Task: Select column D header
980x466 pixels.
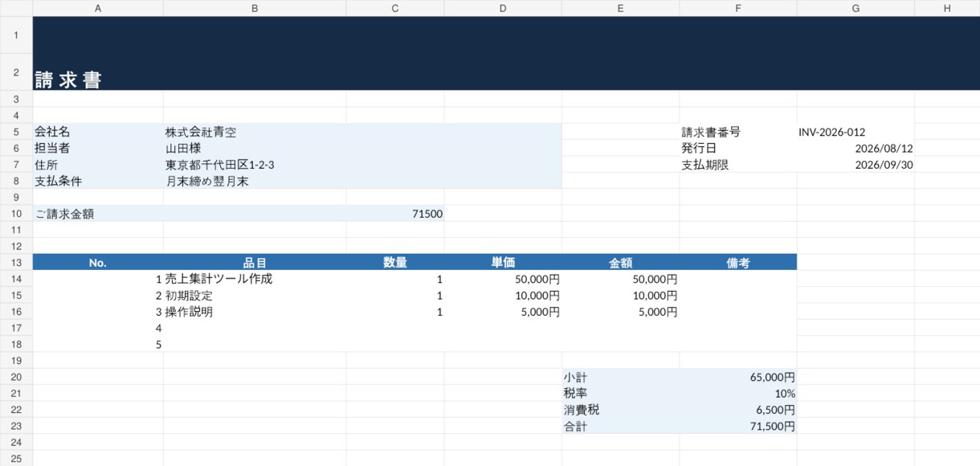Action: pyautogui.click(x=503, y=8)
